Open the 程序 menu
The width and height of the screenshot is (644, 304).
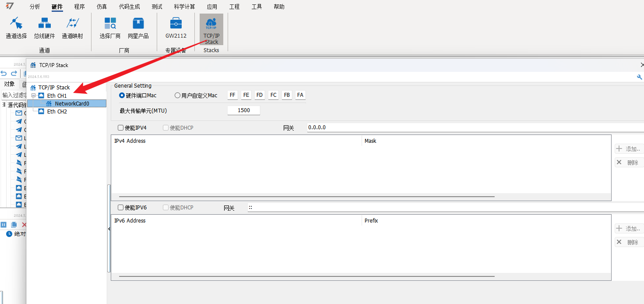click(79, 7)
